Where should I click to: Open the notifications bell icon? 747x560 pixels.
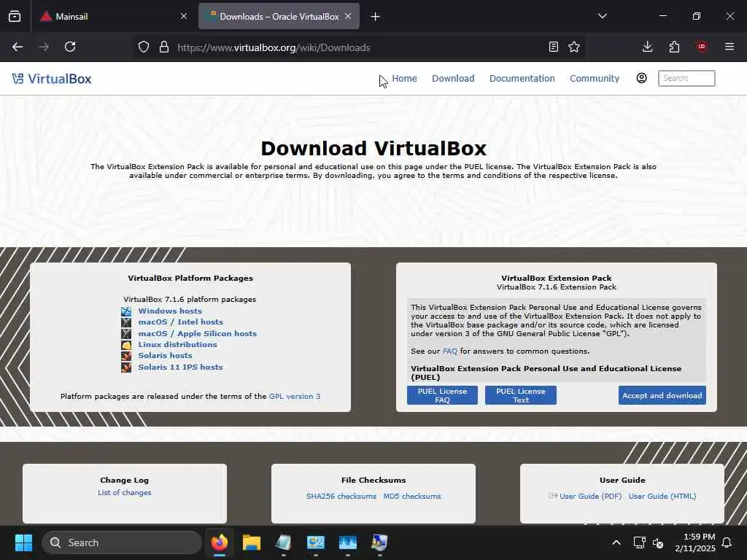(x=727, y=542)
